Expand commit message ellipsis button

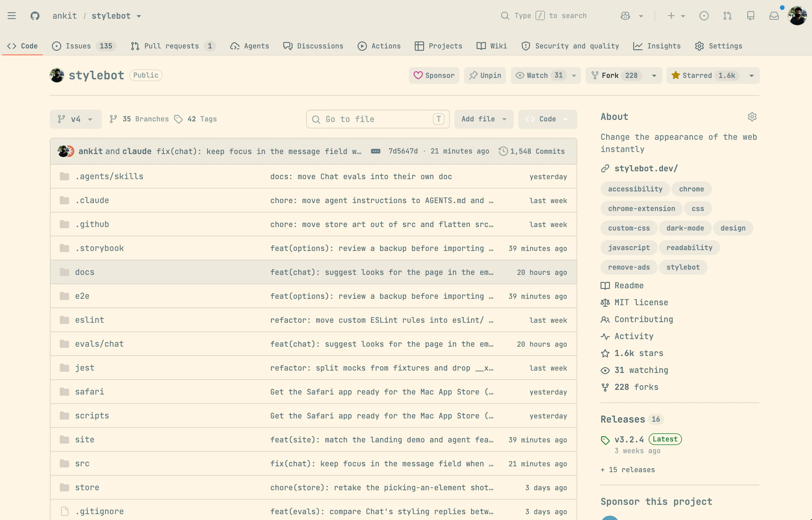tap(375, 151)
